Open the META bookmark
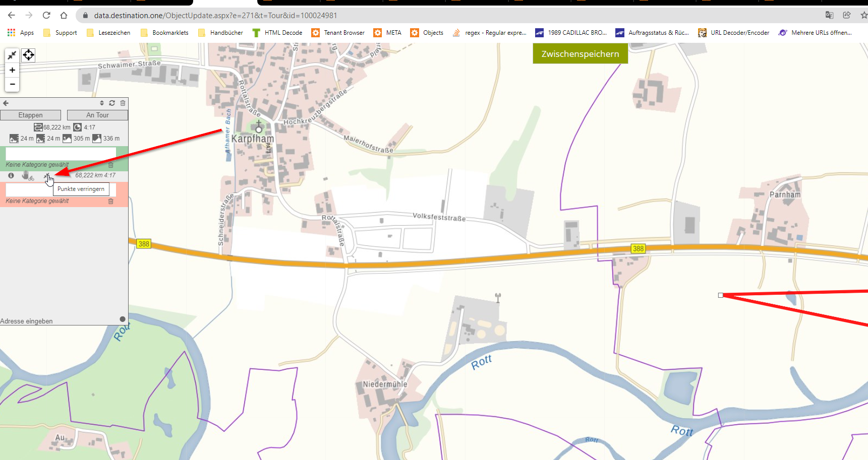The width and height of the screenshot is (868, 460). coord(387,33)
